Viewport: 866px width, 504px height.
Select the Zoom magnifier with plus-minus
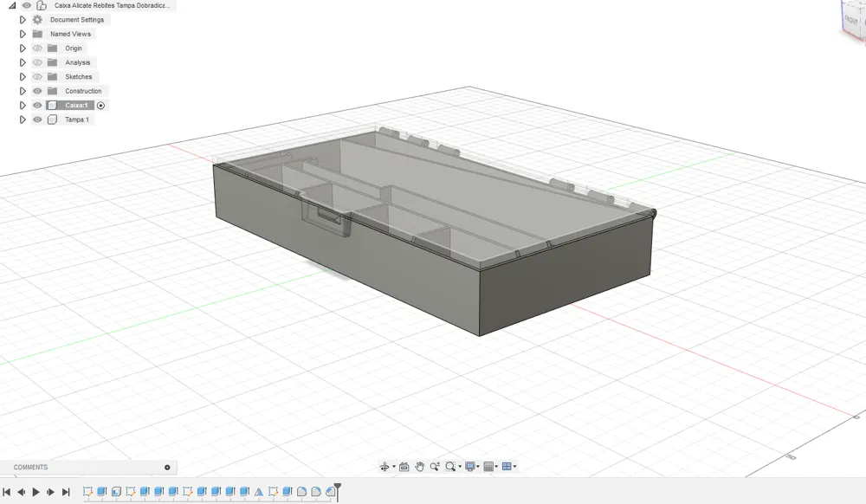[436, 467]
